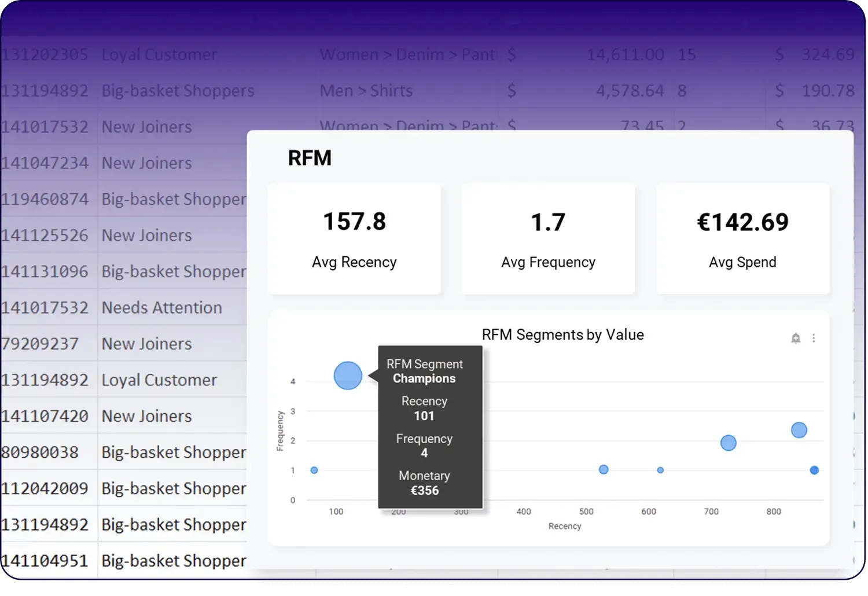Click the small bubble near recency 600
868x596 pixels.
point(660,470)
